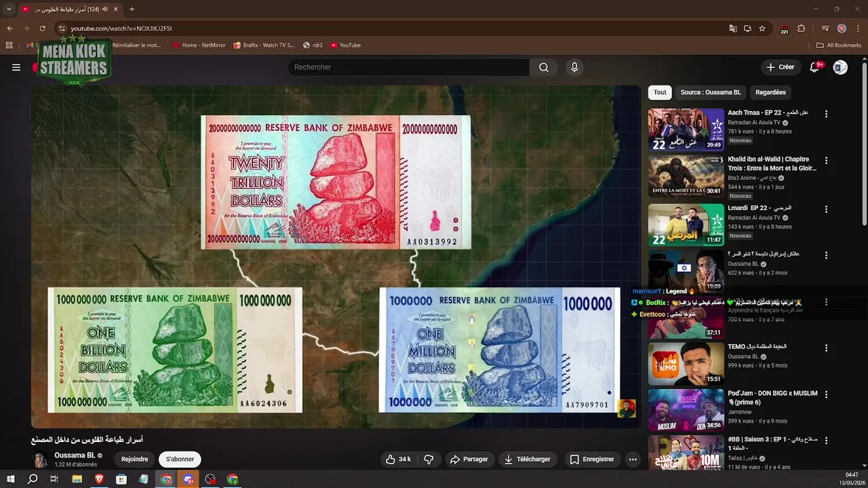
Task: Open Pod'Jam DON BIGG x MUSLIM thumbnail
Action: (686, 411)
